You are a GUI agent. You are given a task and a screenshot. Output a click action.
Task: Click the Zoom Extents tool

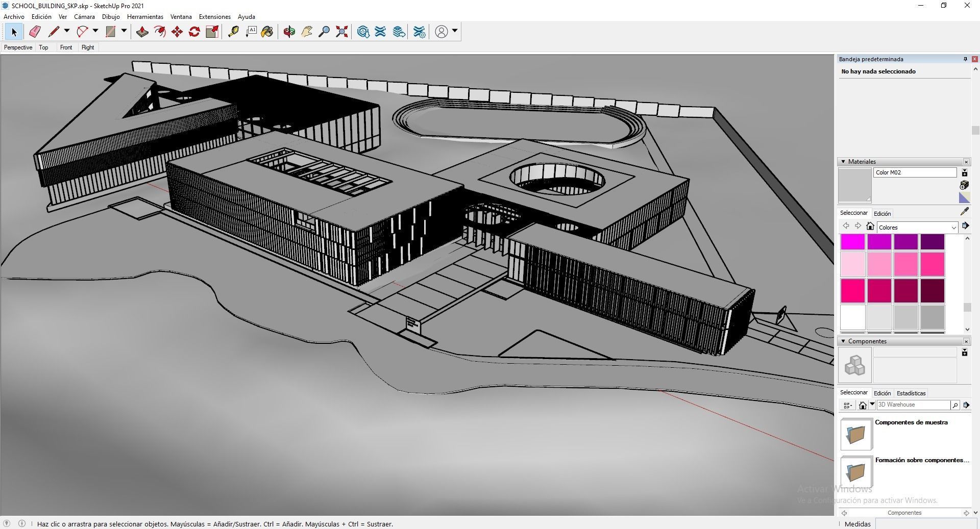(x=342, y=32)
